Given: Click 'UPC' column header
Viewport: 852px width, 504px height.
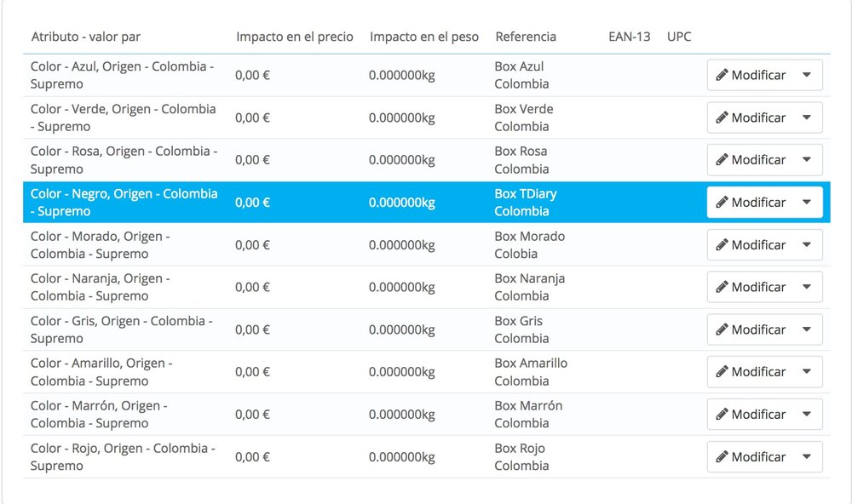Looking at the screenshot, I should coord(679,37).
